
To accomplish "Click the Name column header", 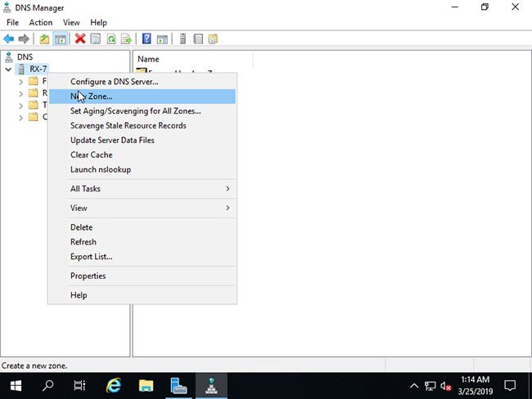I will coord(193,60).
